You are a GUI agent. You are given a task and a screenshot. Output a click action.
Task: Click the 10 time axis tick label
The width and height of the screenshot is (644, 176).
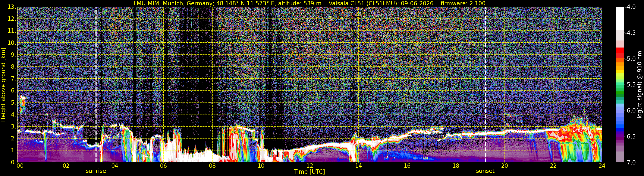point(261,166)
